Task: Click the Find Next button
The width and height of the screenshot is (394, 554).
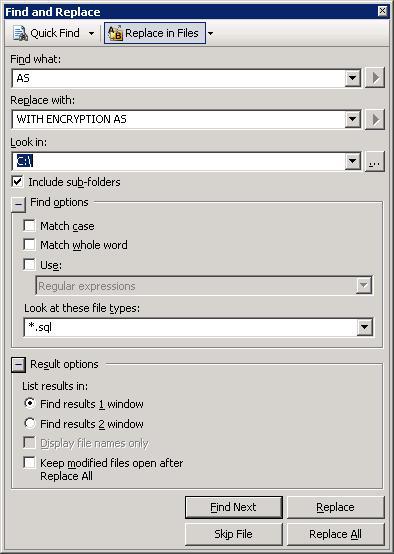Action: click(x=234, y=507)
